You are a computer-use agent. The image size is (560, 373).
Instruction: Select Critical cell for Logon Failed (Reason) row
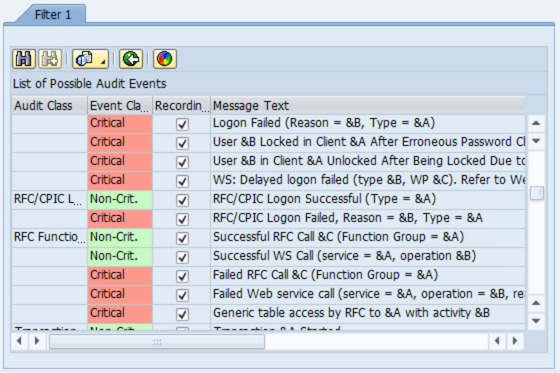(x=120, y=123)
